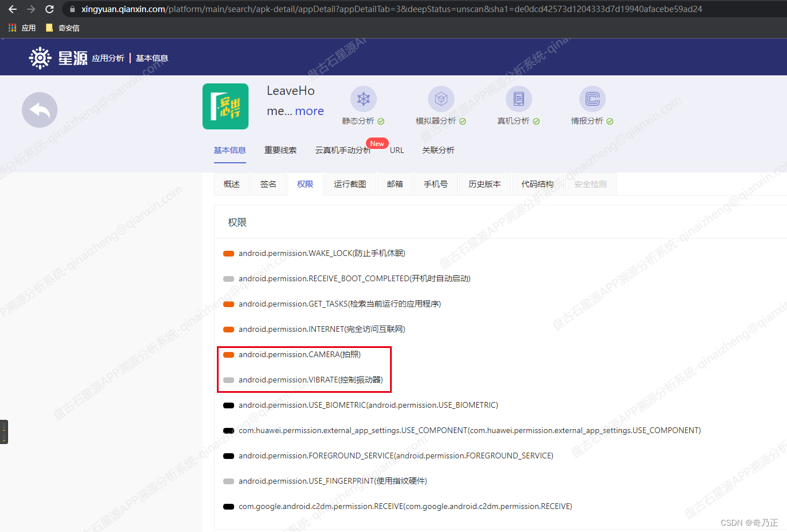The image size is (787, 532).
Task: Select android.permission.VIBRATE text
Action: click(x=311, y=380)
